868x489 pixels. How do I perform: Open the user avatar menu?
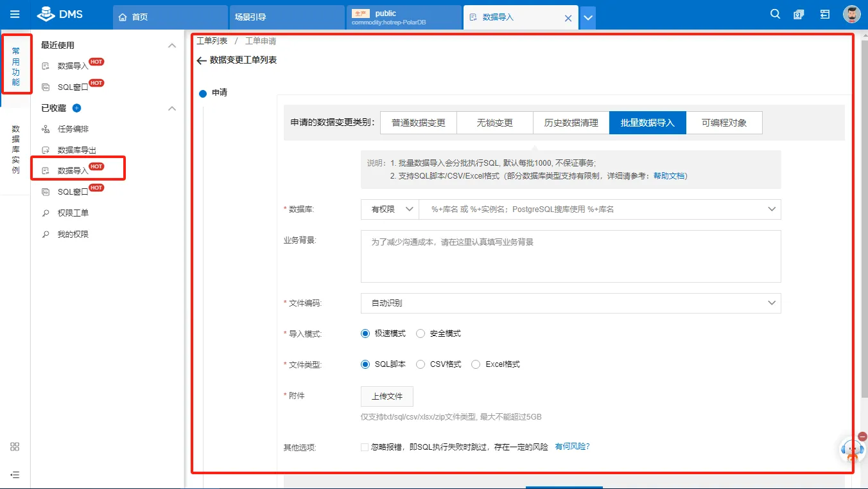[852, 14]
